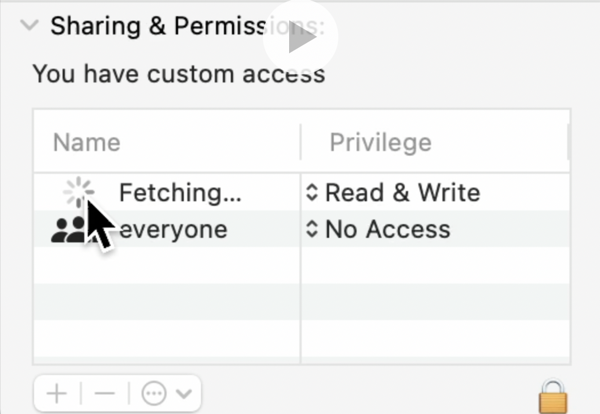
Task: Select the Fetching... user row
Action: coord(180,193)
